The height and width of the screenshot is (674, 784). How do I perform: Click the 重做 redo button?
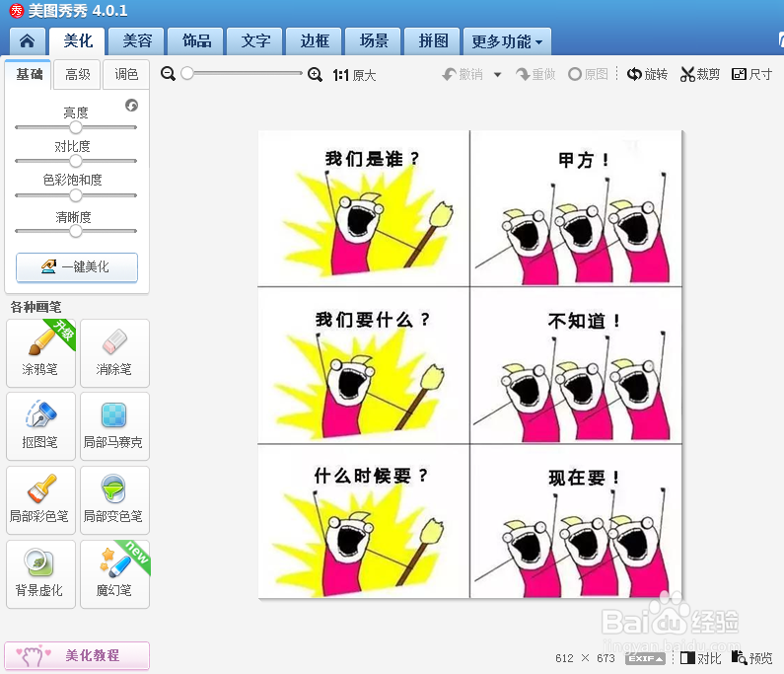(535, 75)
